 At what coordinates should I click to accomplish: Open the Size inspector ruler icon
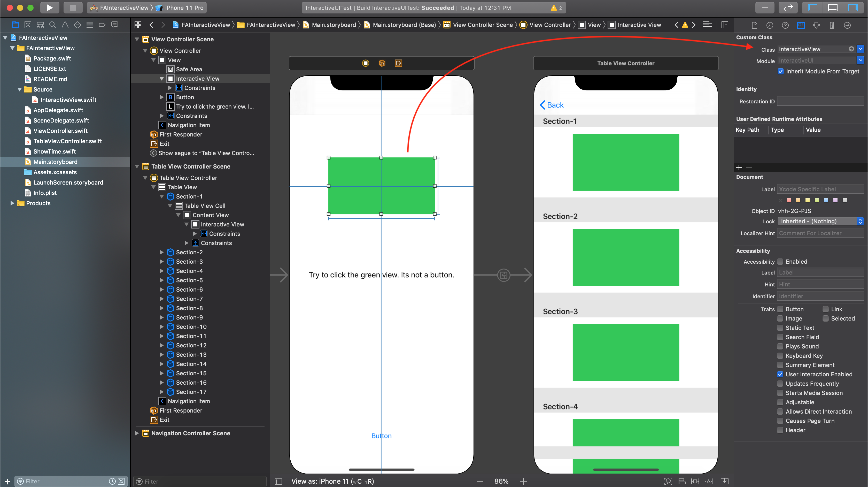(832, 25)
